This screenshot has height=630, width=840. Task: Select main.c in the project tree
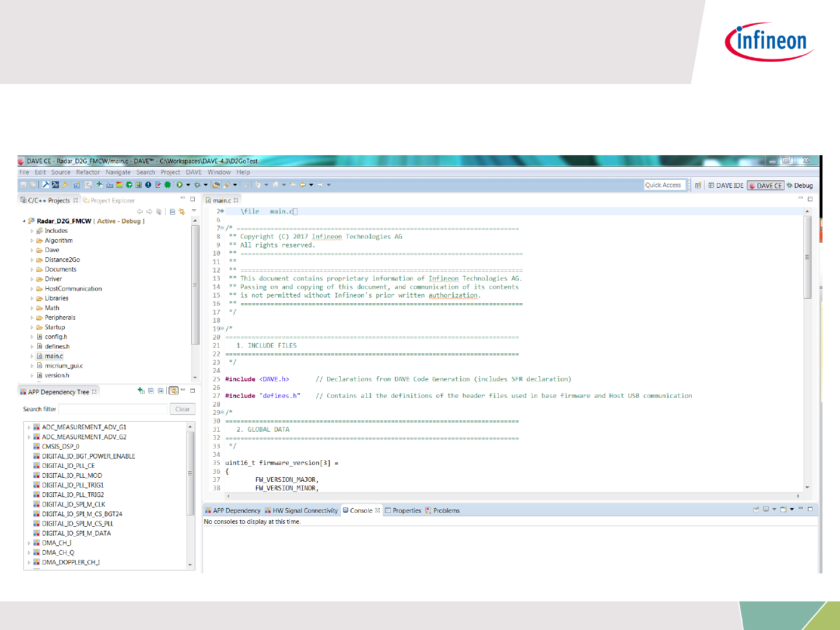pyautogui.click(x=54, y=356)
